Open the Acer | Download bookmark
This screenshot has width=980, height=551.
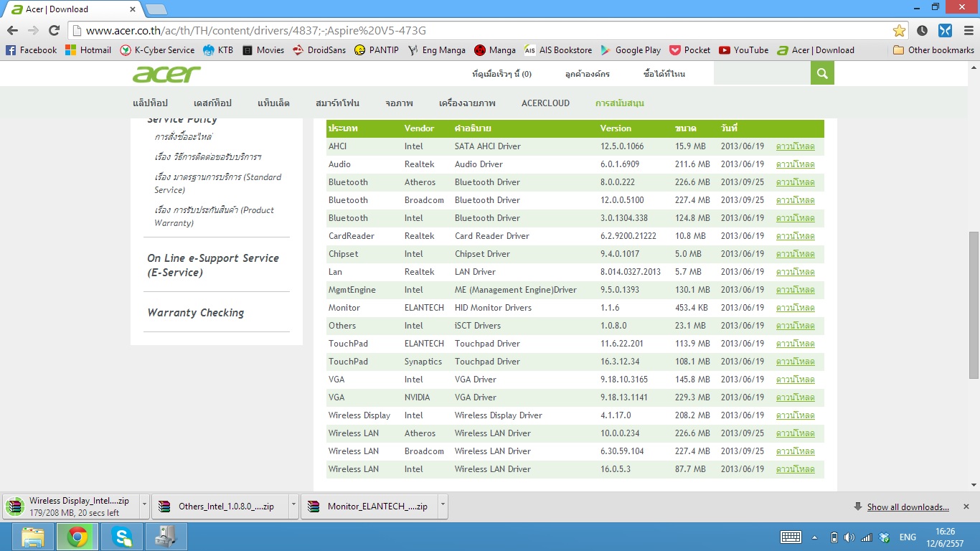click(816, 50)
